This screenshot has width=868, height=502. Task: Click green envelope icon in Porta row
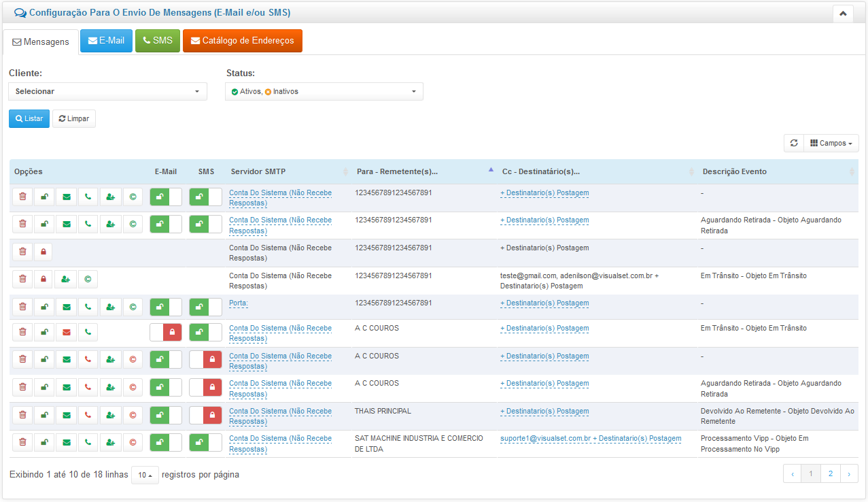click(66, 307)
